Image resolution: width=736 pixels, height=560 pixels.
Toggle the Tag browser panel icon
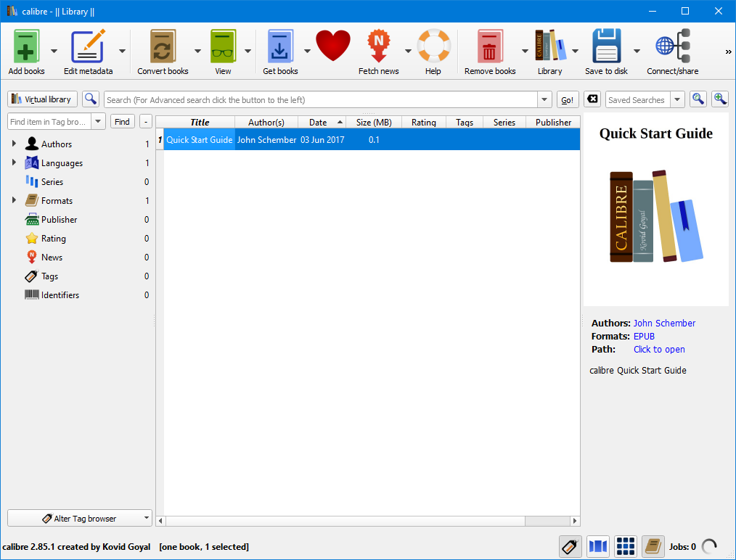[571, 546]
